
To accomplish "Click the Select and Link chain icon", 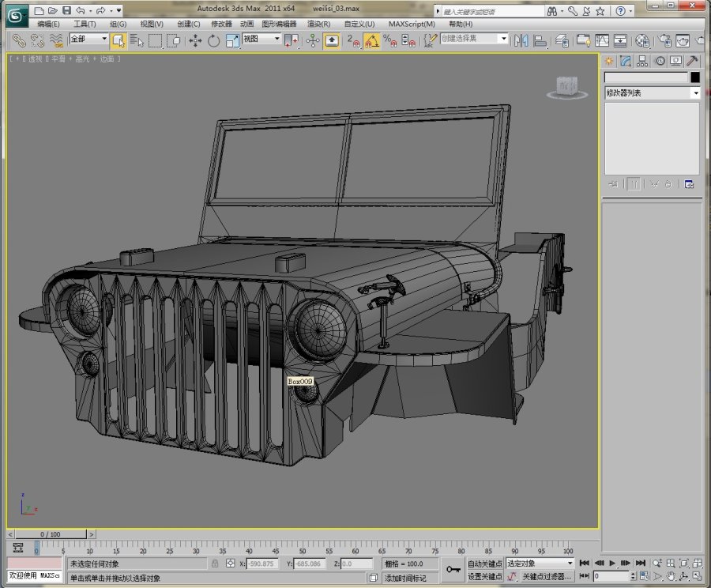I will [x=19, y=41].
